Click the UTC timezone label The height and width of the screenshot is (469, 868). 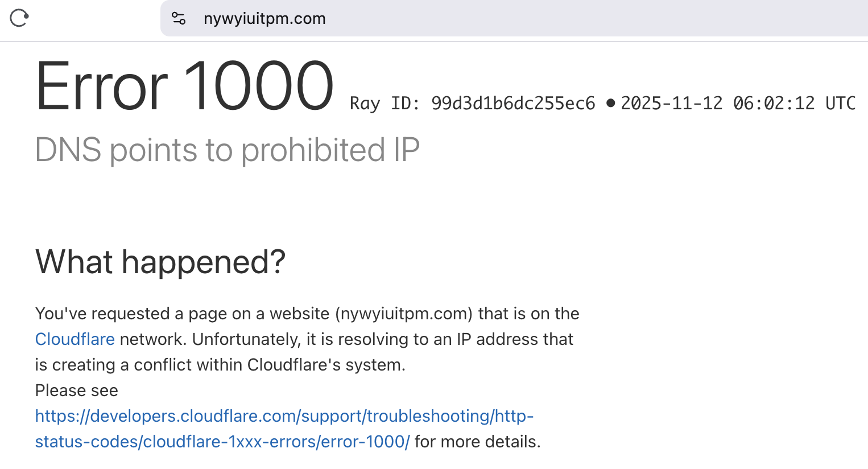tap(840, 104)
